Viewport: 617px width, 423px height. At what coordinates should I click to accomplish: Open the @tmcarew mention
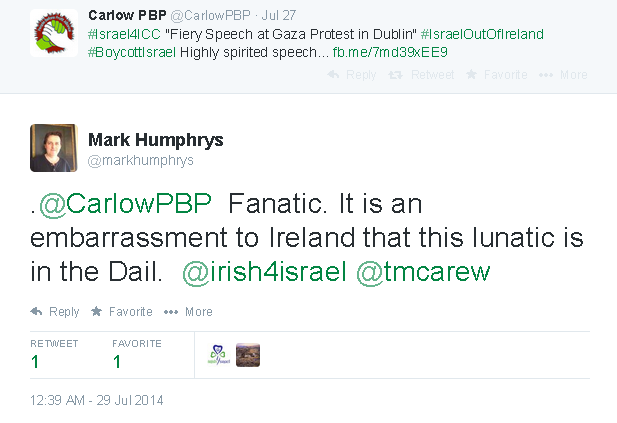point(423,272)
